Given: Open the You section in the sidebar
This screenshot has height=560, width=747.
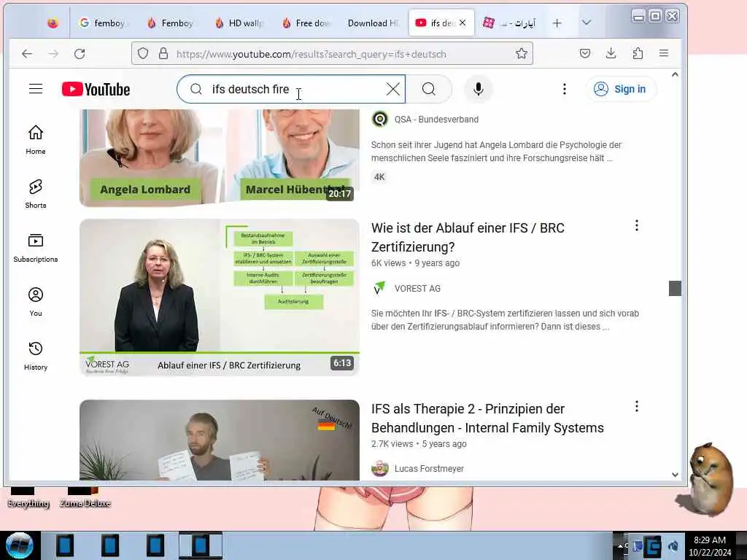Looking at the screenshot, I should 36,302.
